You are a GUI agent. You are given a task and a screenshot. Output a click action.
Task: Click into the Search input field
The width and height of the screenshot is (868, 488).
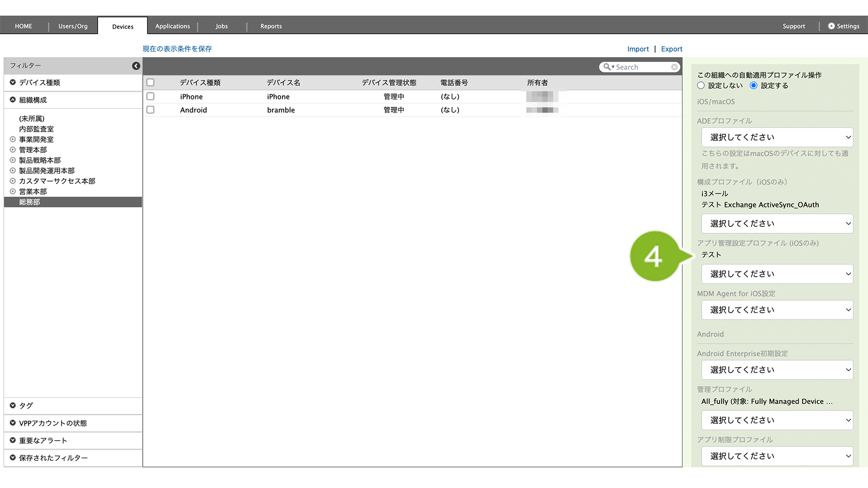coord(642,67)
